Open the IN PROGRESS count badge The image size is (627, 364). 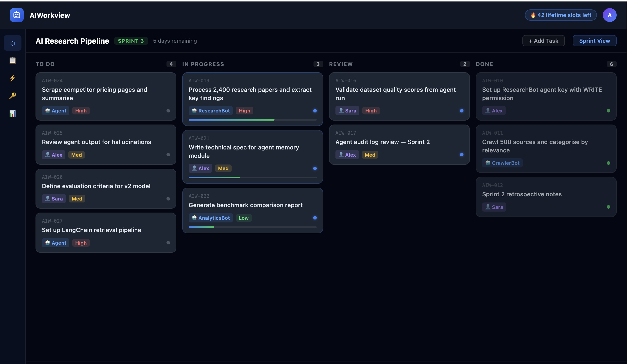coord(318,64)
